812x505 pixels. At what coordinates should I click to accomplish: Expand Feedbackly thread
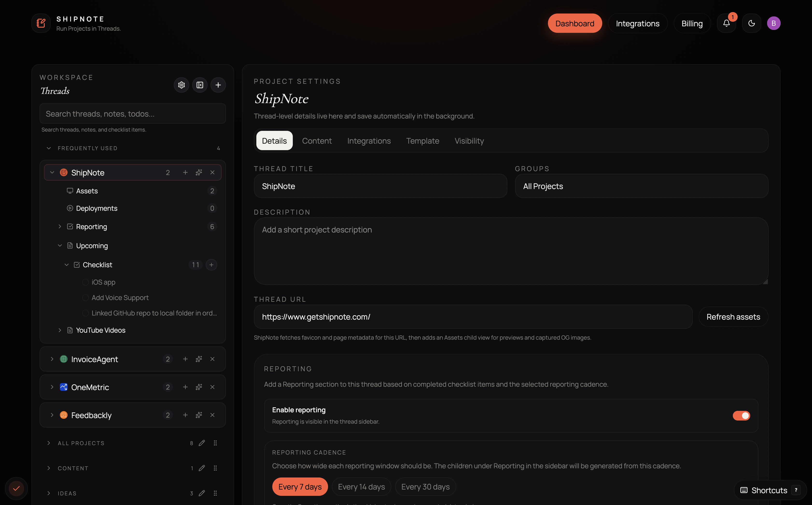52,415
